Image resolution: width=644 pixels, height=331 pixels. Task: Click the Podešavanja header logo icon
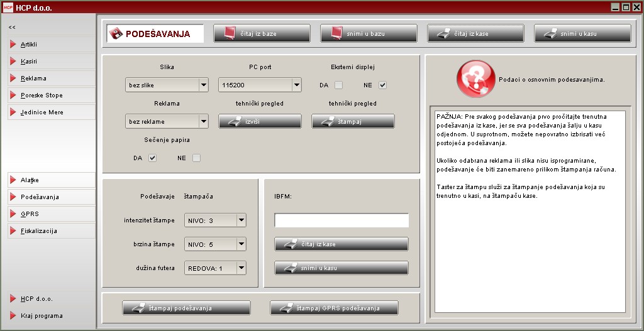click(x=116, y=34)
